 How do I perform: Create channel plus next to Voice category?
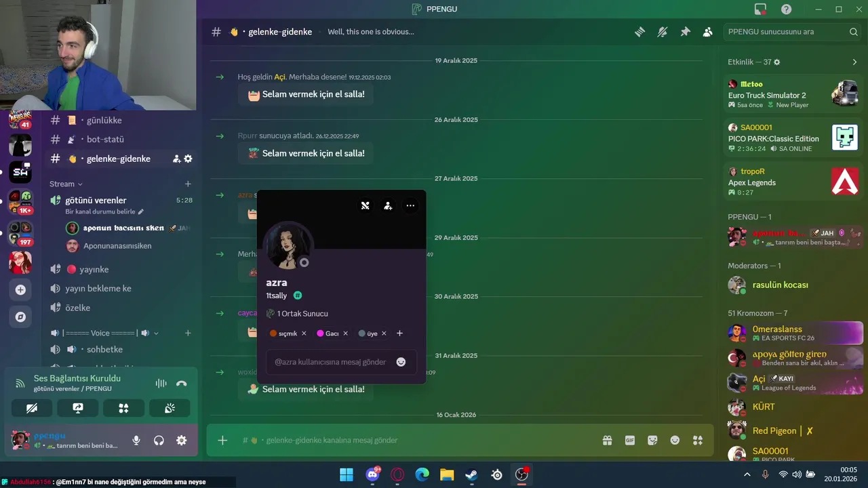pos(188,333)
